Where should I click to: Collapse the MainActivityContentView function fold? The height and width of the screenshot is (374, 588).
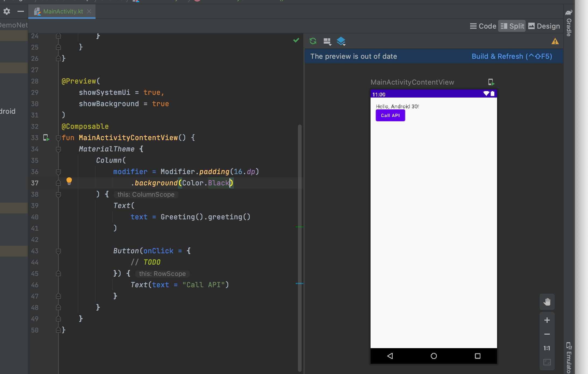click(58, 138)
